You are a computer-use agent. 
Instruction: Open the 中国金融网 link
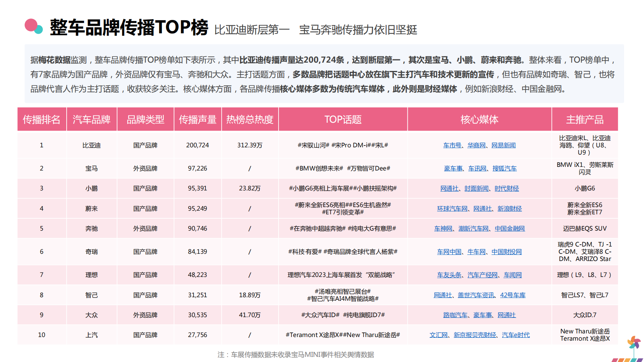click(x=509, y=228)
